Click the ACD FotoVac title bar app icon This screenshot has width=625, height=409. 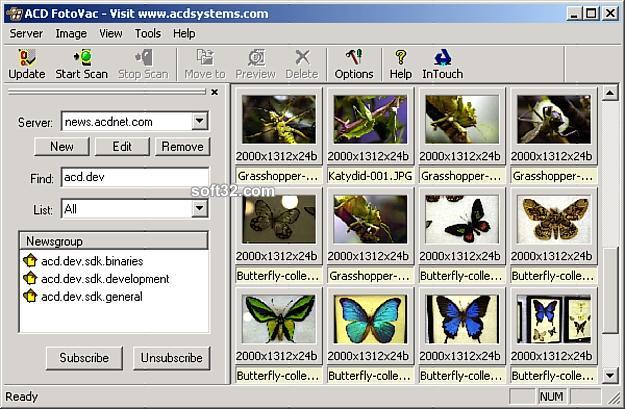[14, 14]
